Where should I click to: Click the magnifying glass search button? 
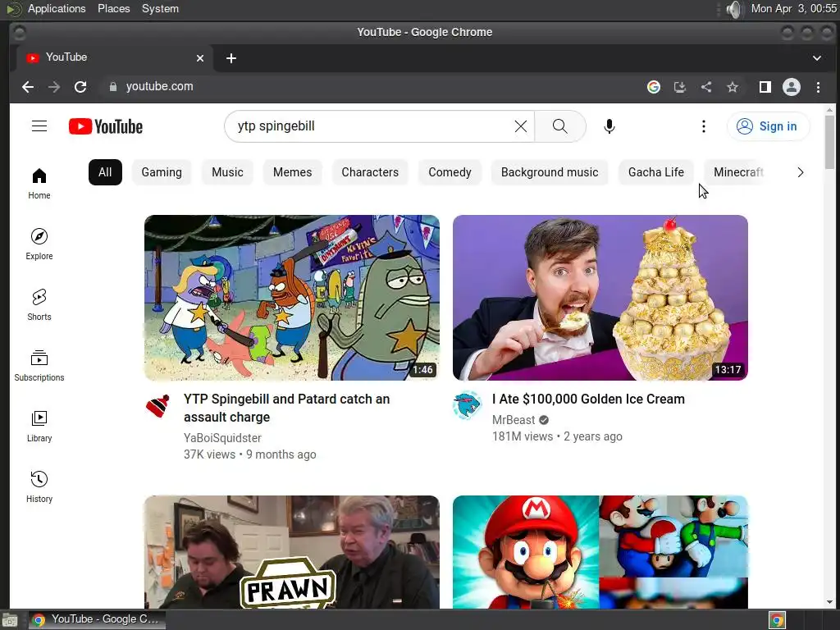click(559, 126)
